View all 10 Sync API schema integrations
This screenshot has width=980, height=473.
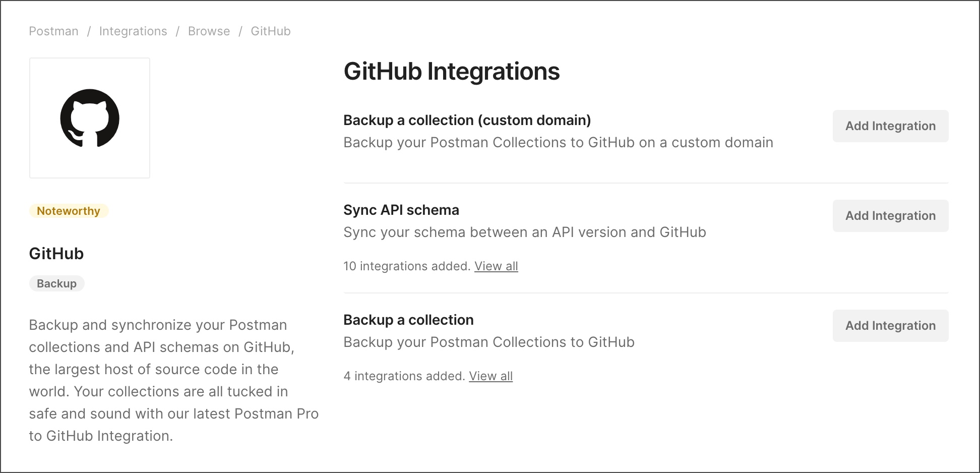tap(496, 266)
